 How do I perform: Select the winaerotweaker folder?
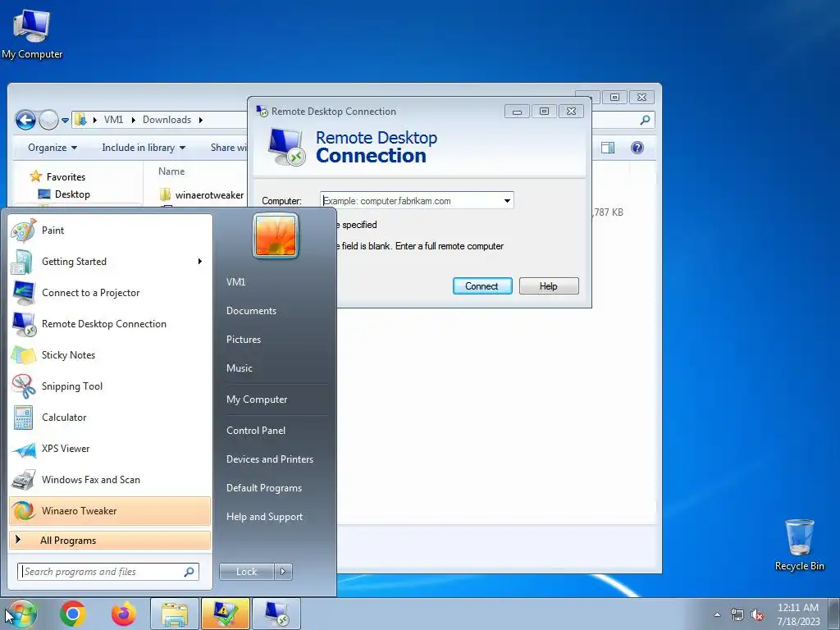209,195
